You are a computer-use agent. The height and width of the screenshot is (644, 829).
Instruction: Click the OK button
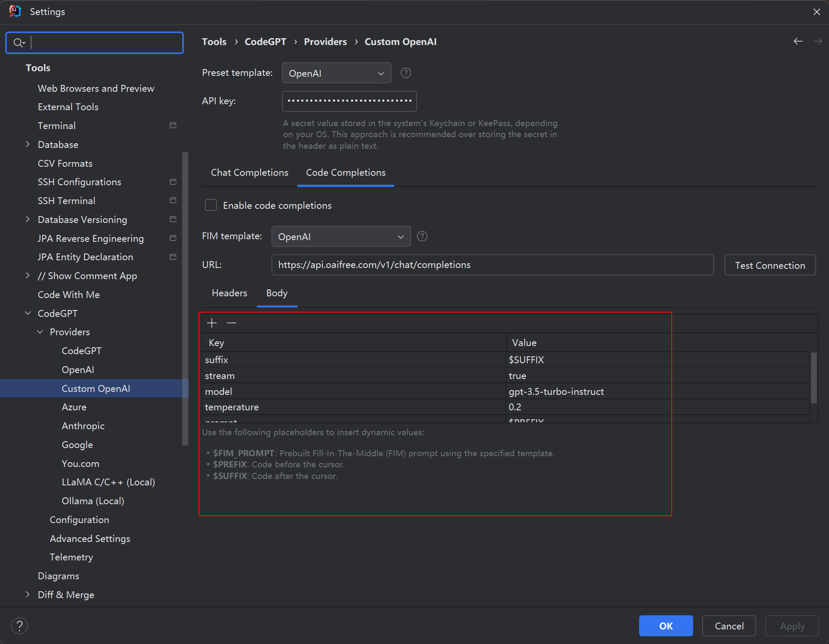(666, 626)
